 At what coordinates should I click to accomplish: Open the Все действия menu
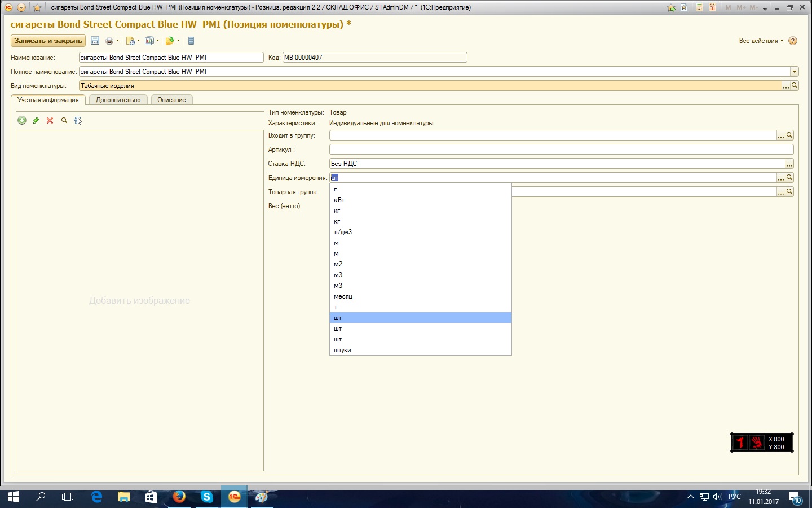(761, 41)
